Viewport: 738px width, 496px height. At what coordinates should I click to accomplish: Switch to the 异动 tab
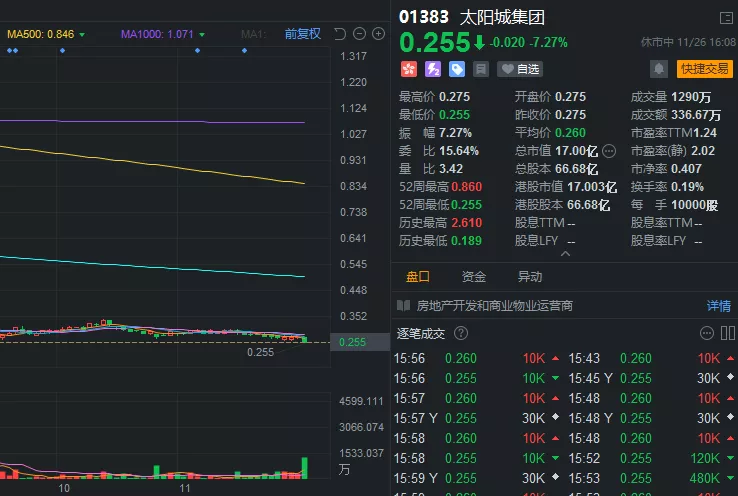[530, 277]
